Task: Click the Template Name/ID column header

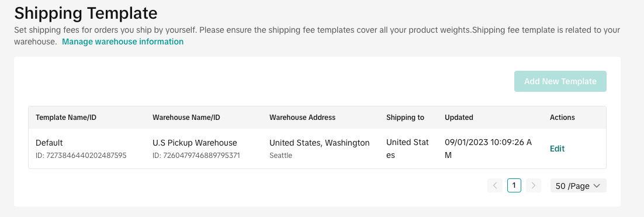Action: pyautogui.click(x=66, y=118)
